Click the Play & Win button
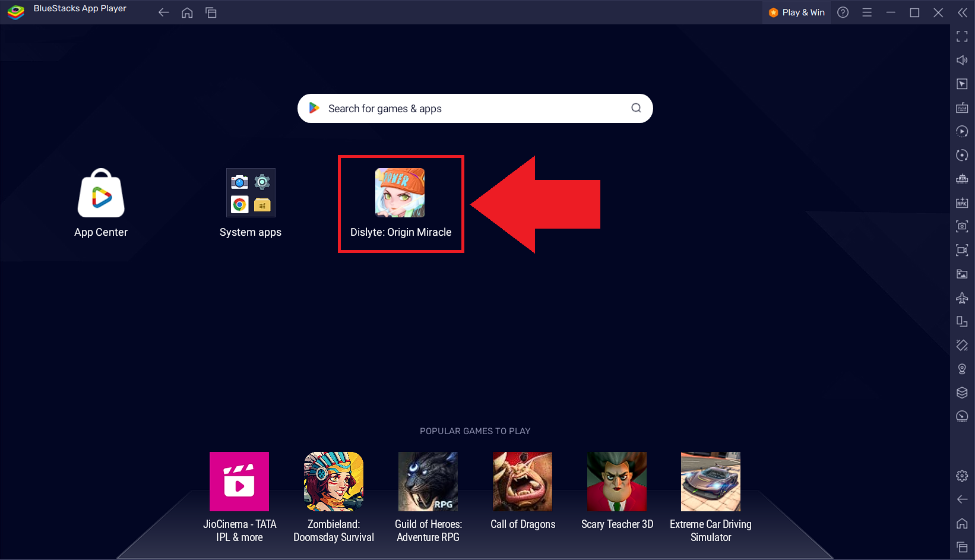This screenshot has height=560, width=975. (796, 12)
